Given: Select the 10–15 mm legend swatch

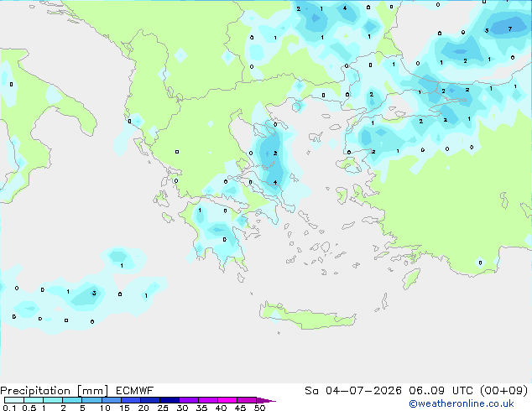Looking at the screenshot, I should click(111, 400).
